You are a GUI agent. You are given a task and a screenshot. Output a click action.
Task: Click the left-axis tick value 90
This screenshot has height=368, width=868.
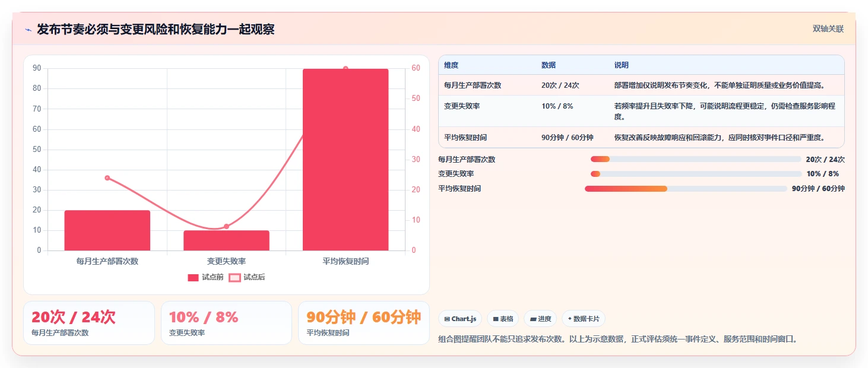pyautogui.click(x=37, y=68)
